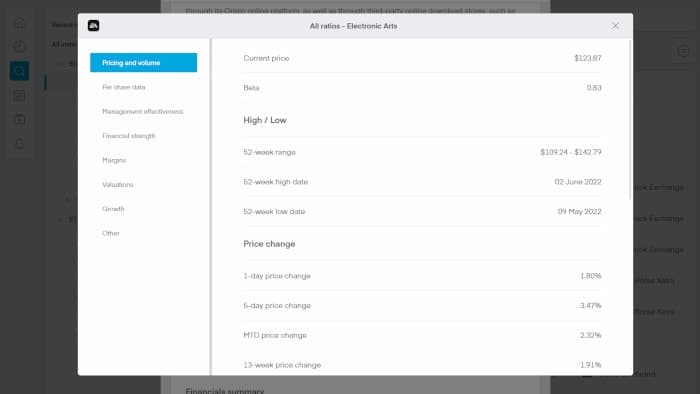
Task: Click the round icon at background page's top right
Action: coord(683,51)
